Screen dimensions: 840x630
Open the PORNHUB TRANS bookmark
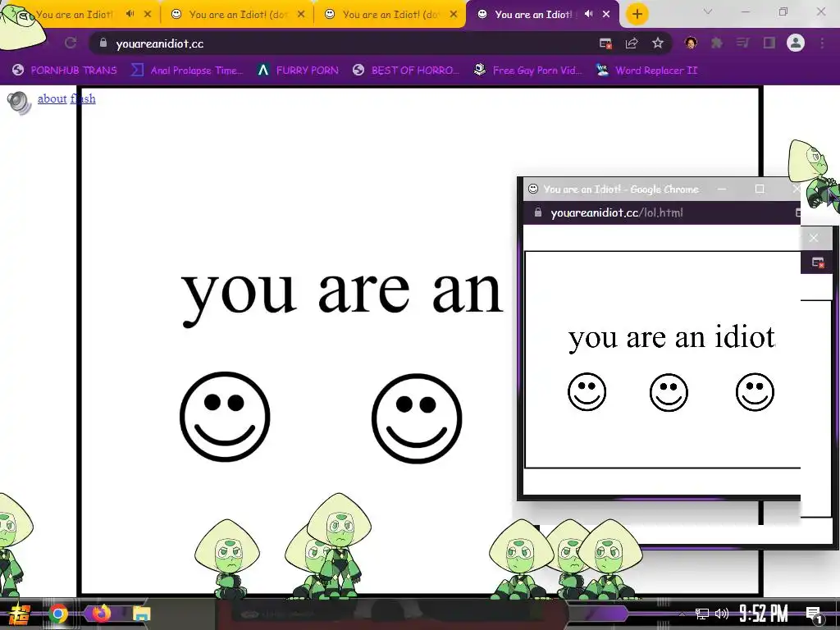click(65, 71)
